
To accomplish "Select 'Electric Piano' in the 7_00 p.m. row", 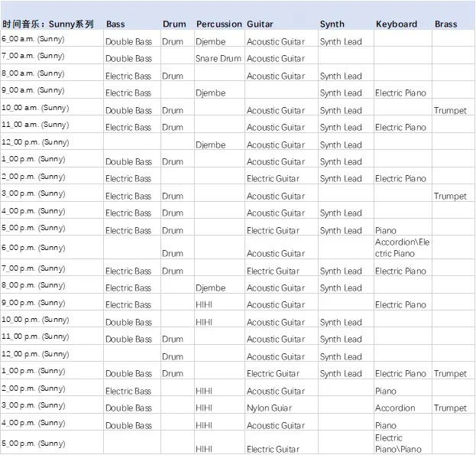I will click(400, 271).
